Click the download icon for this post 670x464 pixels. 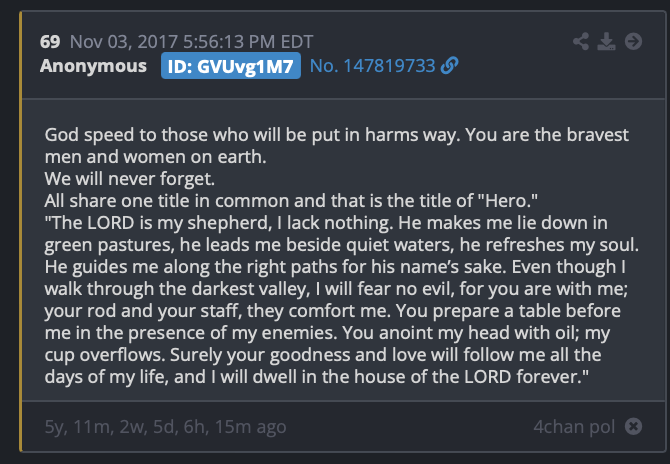pos(606,41)
